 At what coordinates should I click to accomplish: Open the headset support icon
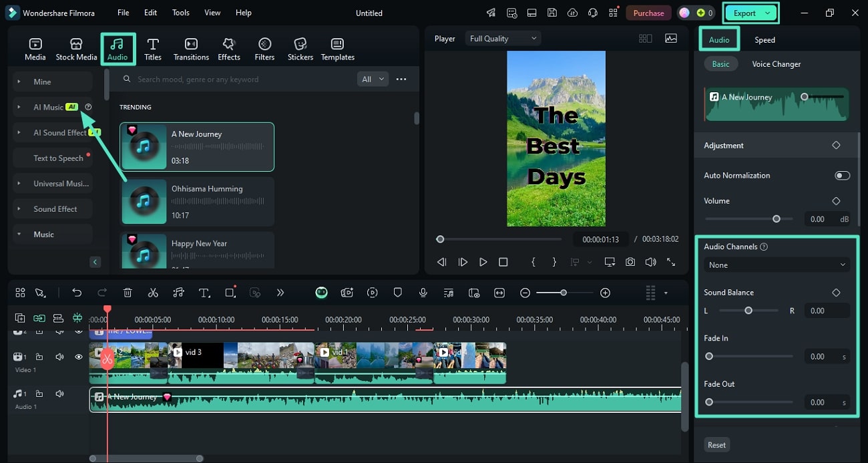pyautogui.click(x=592, y=13)
